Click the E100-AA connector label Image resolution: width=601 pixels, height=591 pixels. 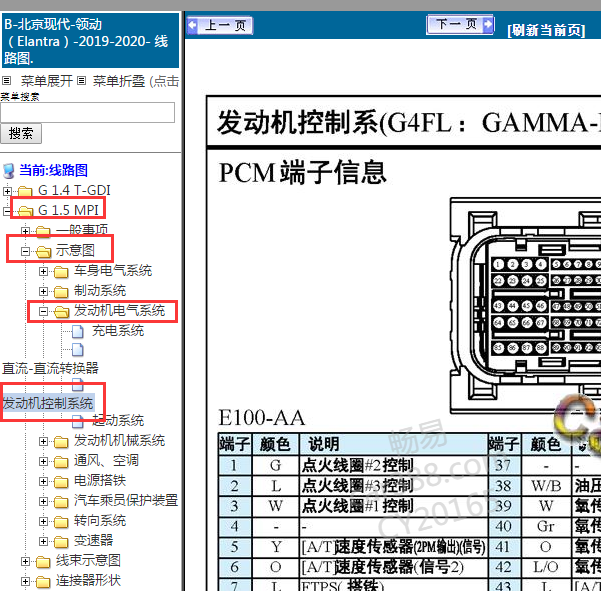coord(261,417)
